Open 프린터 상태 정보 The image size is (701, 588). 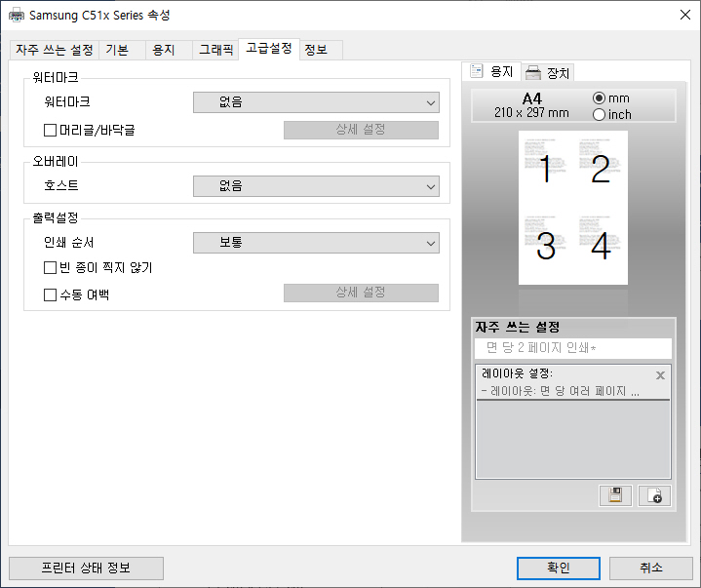86,568
